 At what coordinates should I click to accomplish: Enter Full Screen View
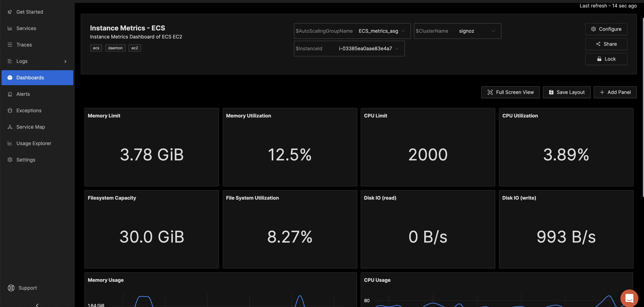point(510,92)
